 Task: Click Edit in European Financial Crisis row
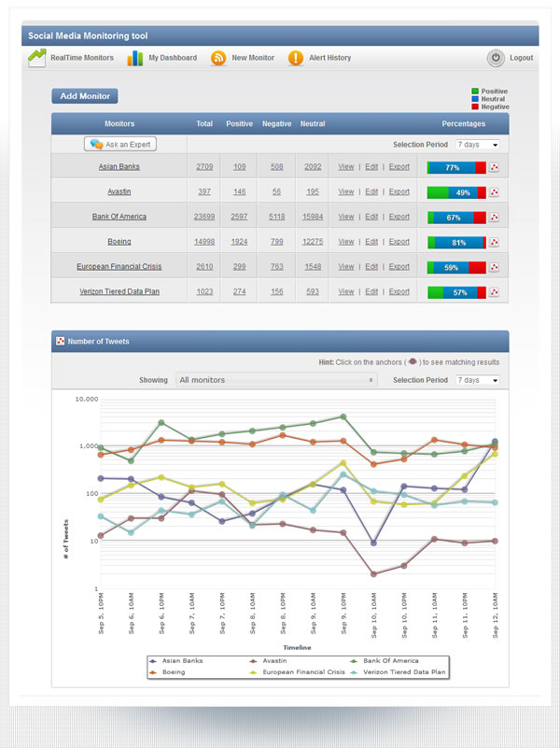click(371, 267)
